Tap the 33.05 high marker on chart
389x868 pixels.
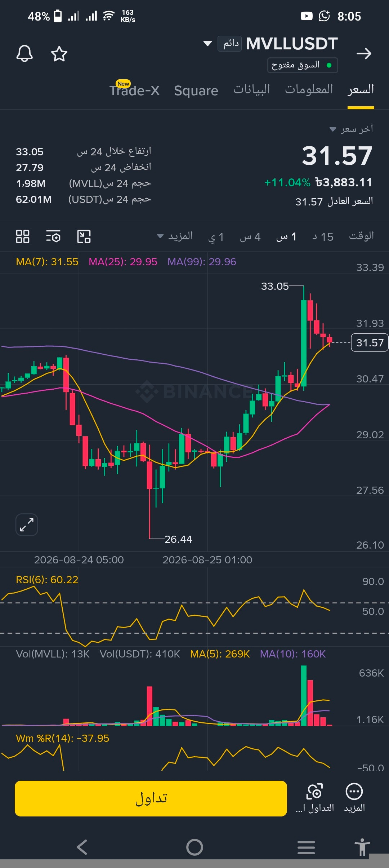click(x=275, y=286)
